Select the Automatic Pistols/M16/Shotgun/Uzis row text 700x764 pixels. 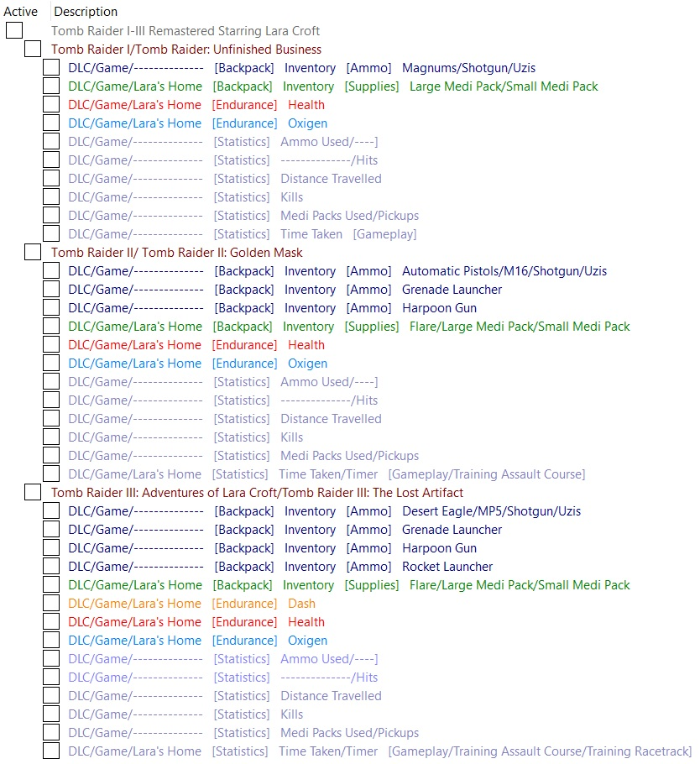coord(337,271)
